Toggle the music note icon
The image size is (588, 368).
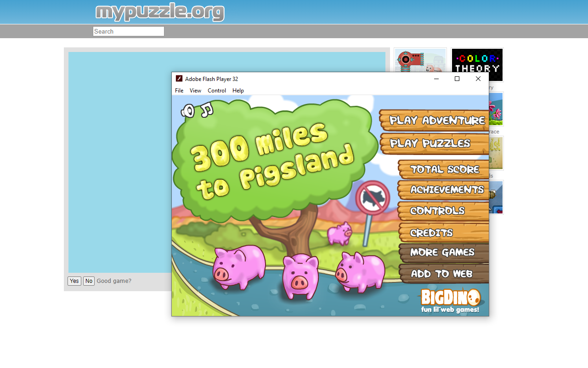coord(207,109)
